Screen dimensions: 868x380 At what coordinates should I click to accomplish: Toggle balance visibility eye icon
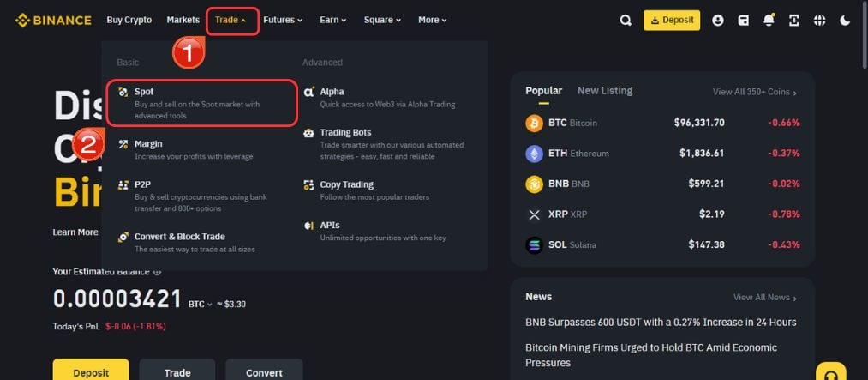(157, 272)
